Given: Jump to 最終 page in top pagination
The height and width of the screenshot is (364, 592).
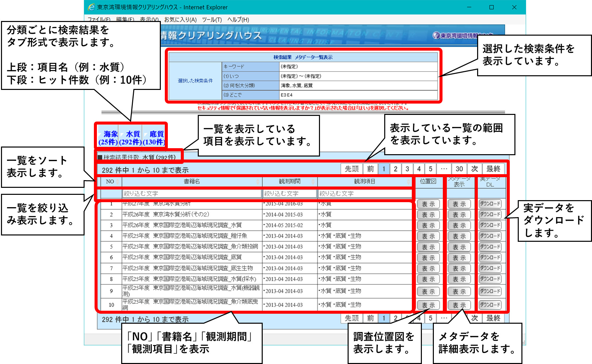Looking at the screenshot, I should pos(493,169).
